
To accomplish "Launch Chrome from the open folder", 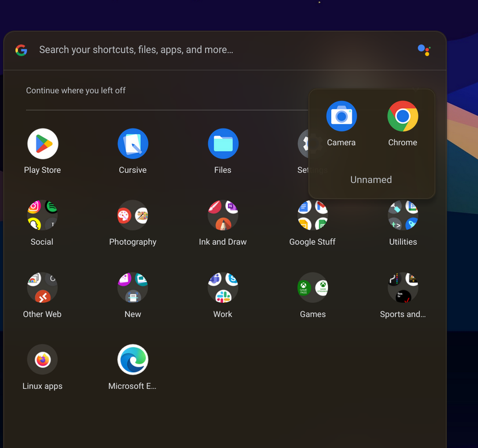I will 403,116.
